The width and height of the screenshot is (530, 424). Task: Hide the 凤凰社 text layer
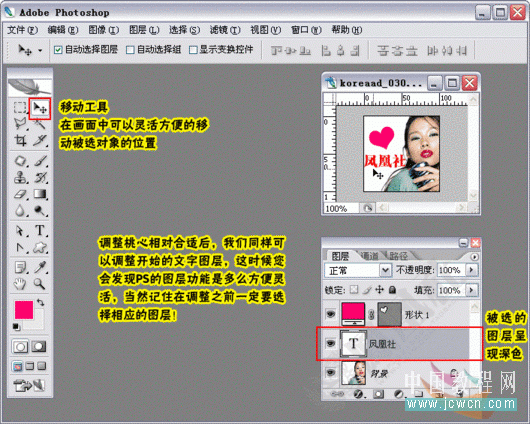coord(331,344)
